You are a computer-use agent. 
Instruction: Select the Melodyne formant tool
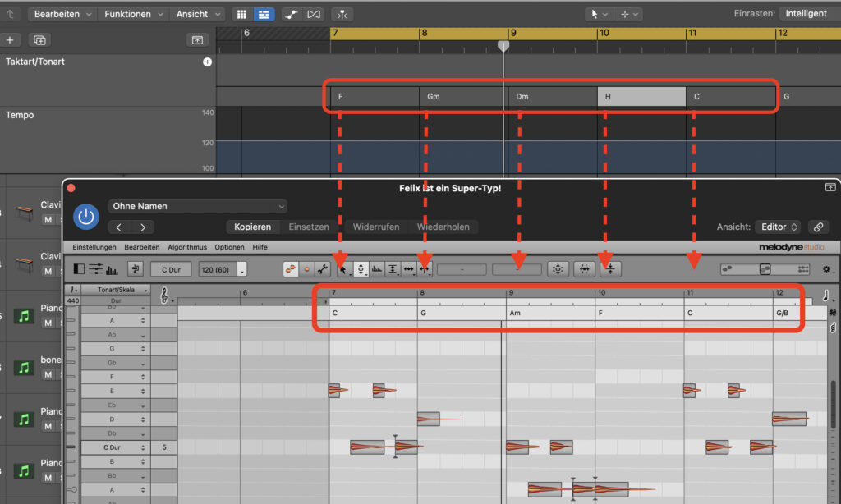(x=376, y=269)
